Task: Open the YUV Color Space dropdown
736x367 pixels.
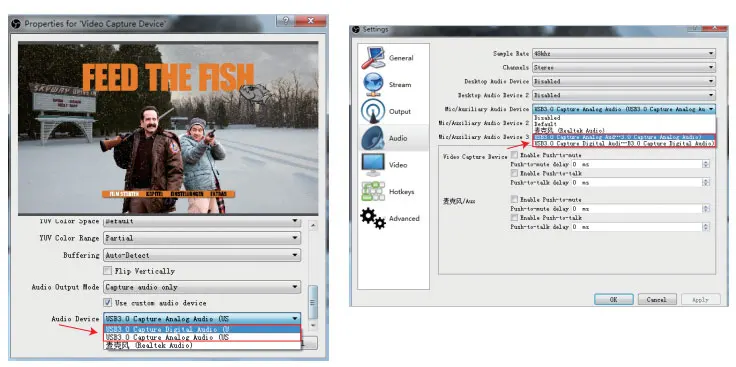Action: [x=202, y=221]
